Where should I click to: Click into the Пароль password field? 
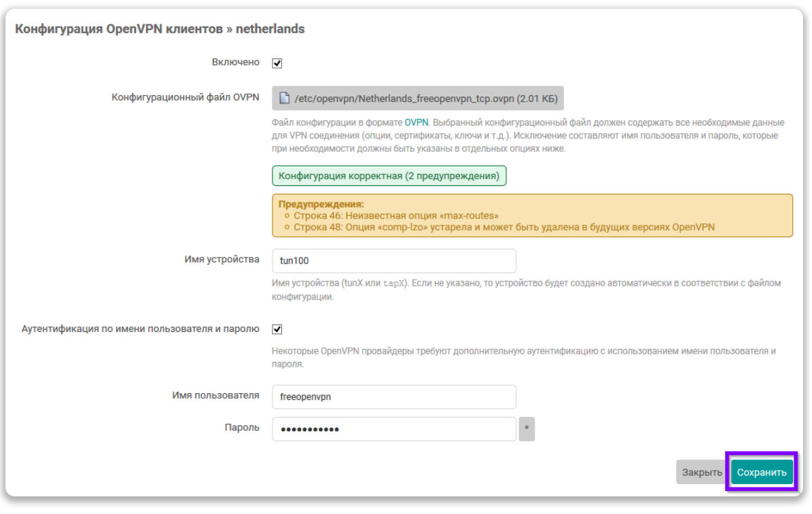[x=394, y=429]
